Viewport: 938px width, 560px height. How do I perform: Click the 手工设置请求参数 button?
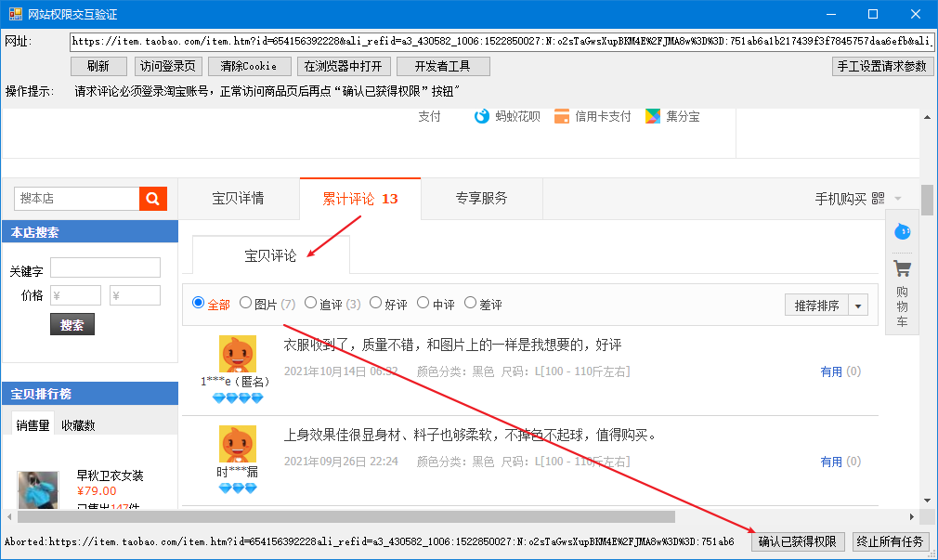[881, 67]
